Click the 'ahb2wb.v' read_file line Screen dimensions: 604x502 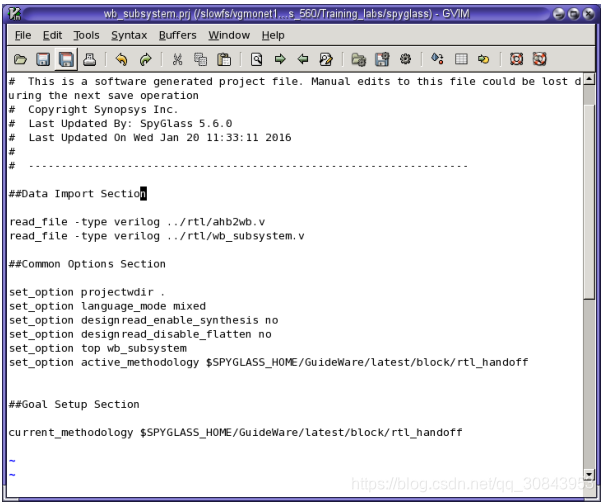(137, 222)
